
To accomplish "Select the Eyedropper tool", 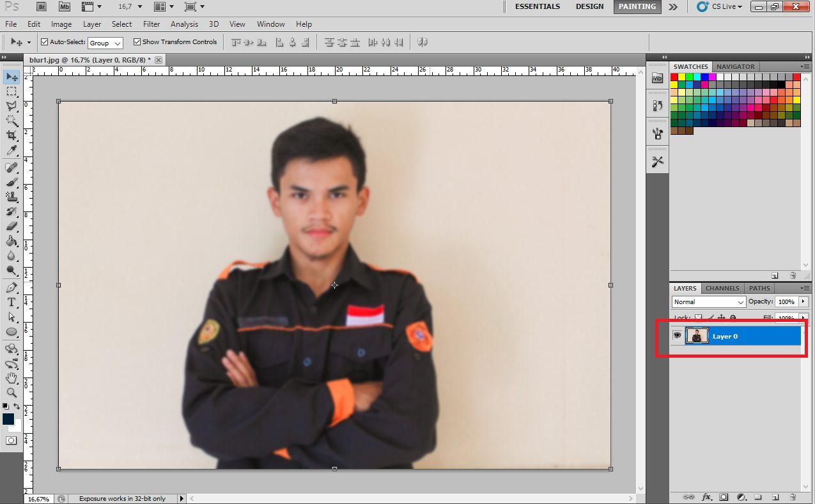I will coord(12,150).
